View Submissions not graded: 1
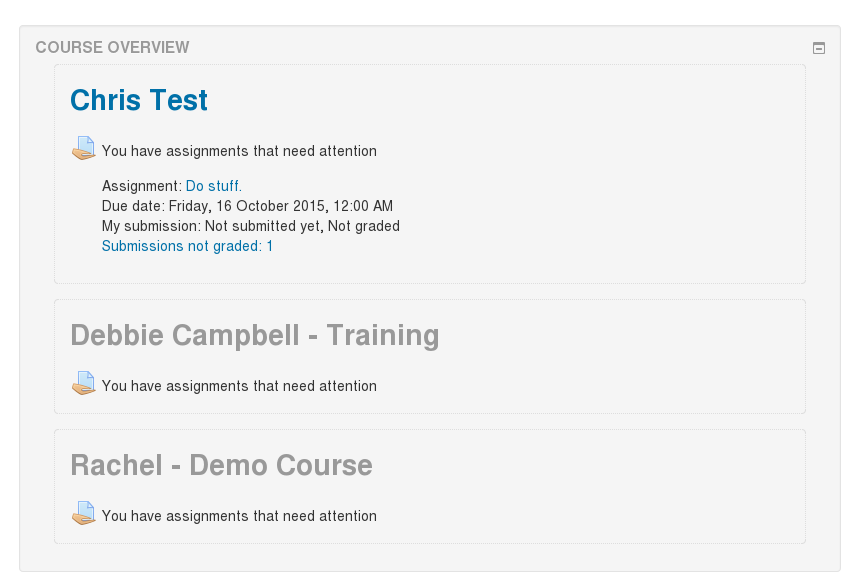Screen dimensions: 858x585 (187, 246)
